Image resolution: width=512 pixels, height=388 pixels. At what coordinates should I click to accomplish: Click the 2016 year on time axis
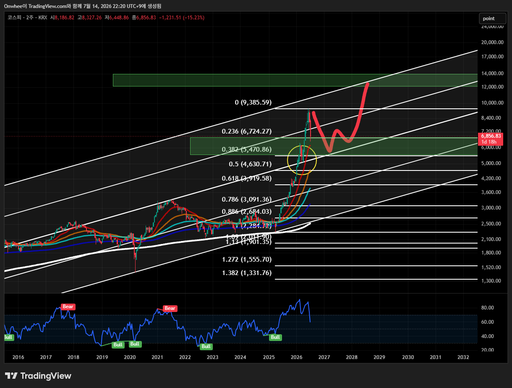coord(18,357)
